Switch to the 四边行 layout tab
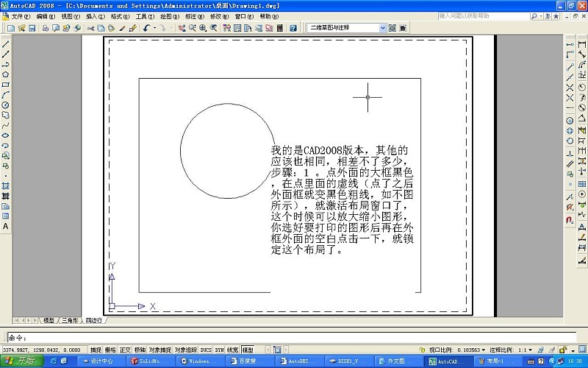This screenshot has height=368, width=588. 94,320
